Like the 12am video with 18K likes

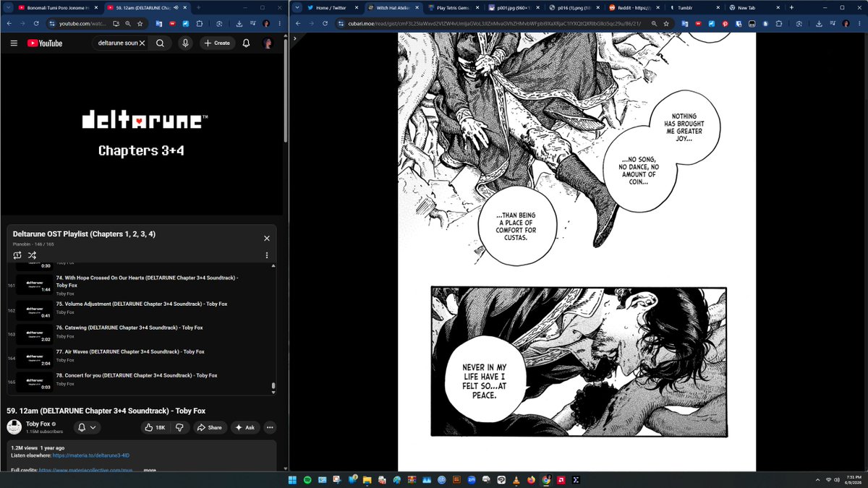[x=155, y=427]
